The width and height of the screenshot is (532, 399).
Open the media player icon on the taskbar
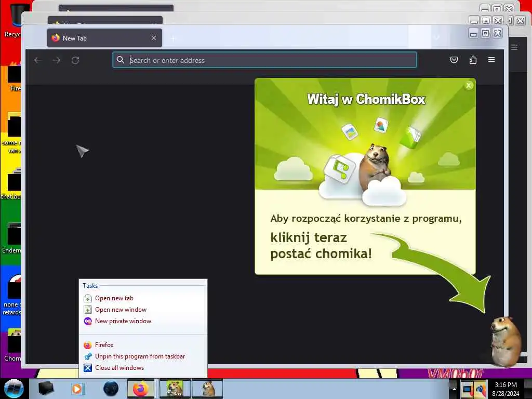pyautogui.click(x=77, y=389)
